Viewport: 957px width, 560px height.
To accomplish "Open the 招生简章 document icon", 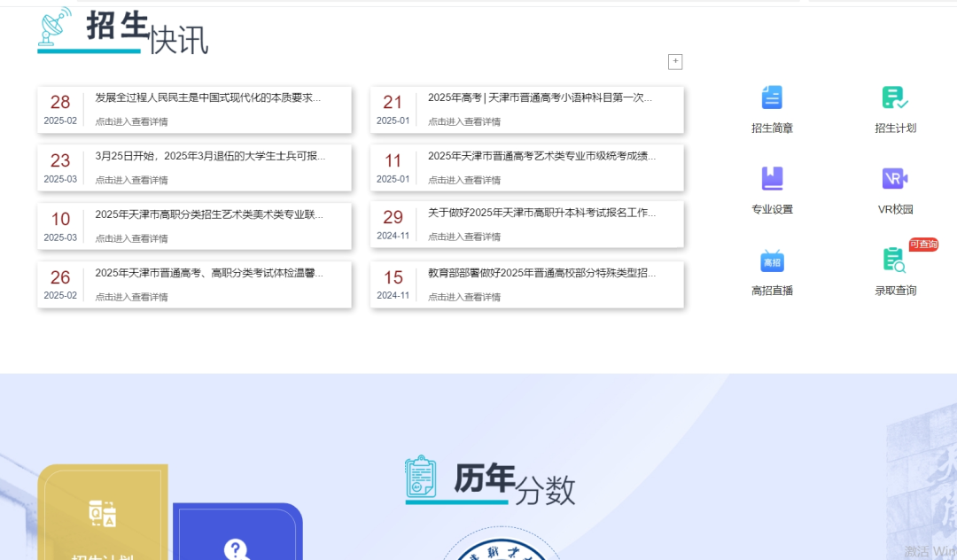I will pos(772,97).
